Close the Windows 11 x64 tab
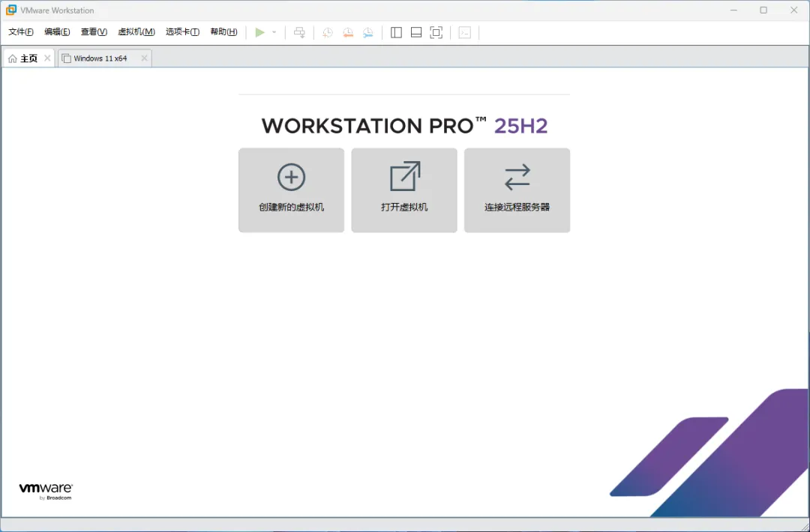810x532 pixels. [x=145, y=58]
